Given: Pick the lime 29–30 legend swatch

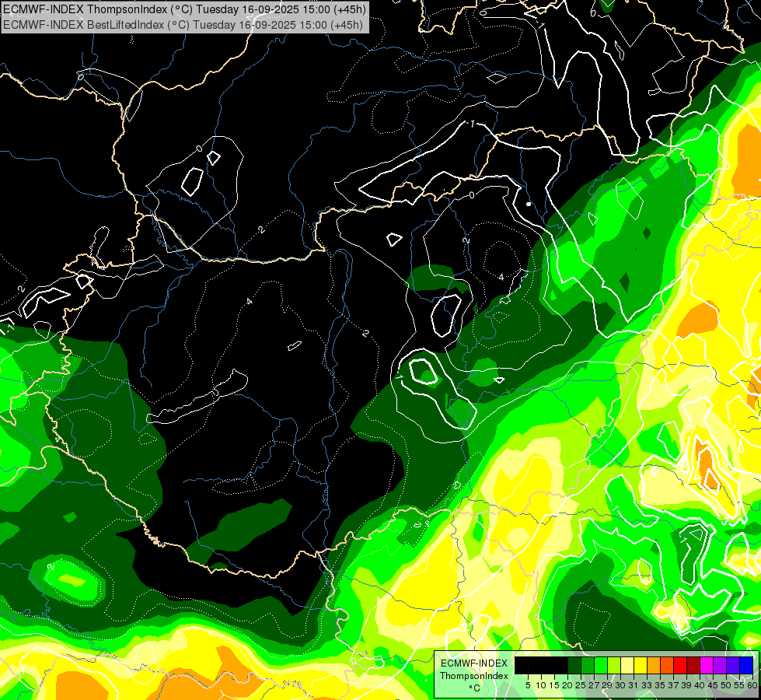Looking at the screenshot, I should coord(614,666).
